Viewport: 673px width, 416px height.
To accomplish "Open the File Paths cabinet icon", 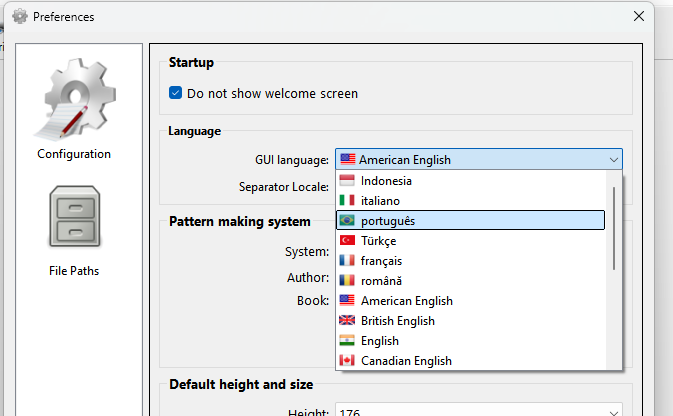I will [x=74, y=217].
